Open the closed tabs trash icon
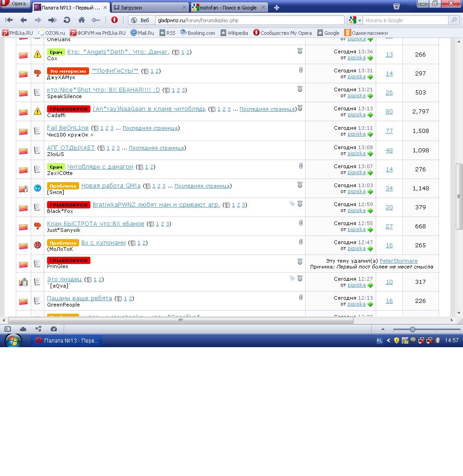Viewport: 463px width, 476px height. 396,6
